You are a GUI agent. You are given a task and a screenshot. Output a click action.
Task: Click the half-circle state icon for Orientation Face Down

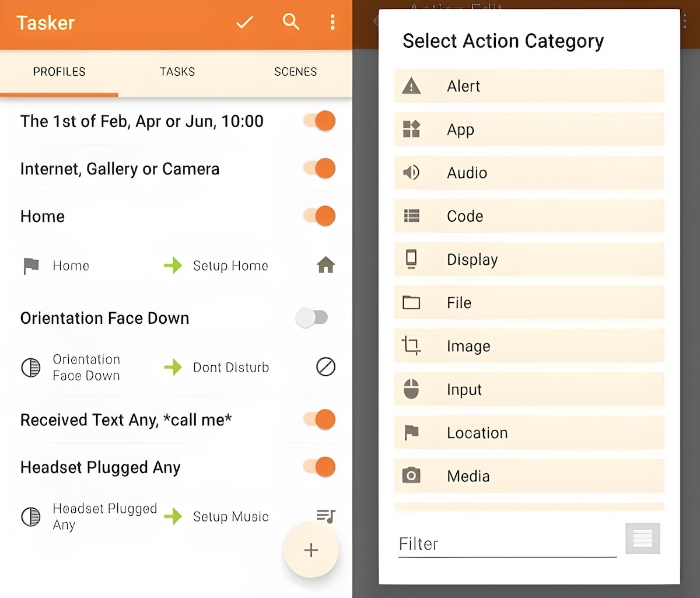point(31,368)
